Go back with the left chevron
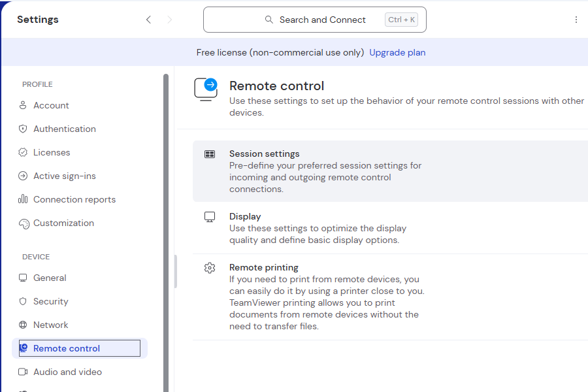This screenshot has width=588, height=392. point(148,20)
